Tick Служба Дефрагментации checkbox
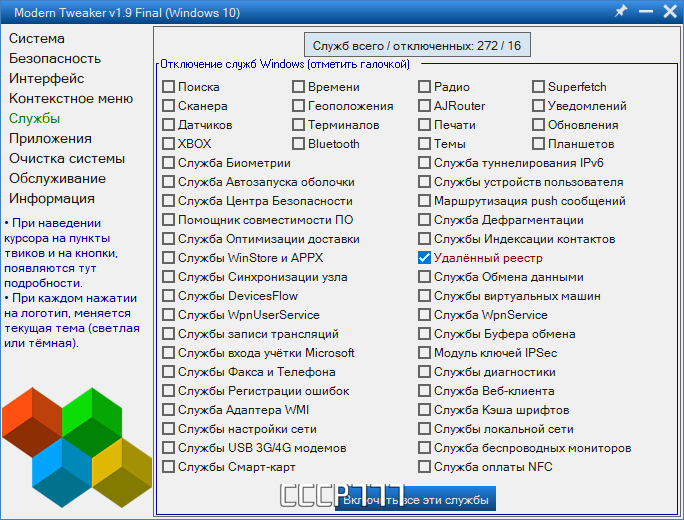Image resolution: width=684 pixels, height=520 pixels. tap(424, 219)
